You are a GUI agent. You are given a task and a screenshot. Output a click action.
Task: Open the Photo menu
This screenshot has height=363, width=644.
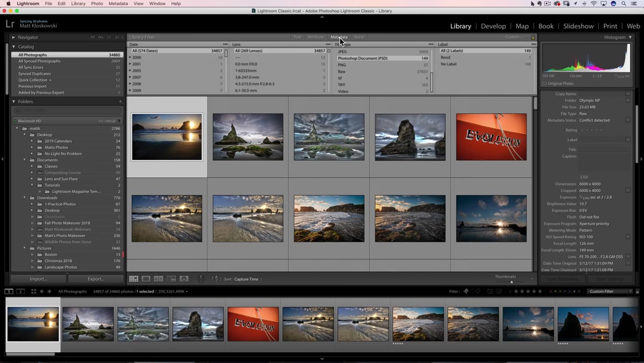pyautogui.click(x=97, y=3)
